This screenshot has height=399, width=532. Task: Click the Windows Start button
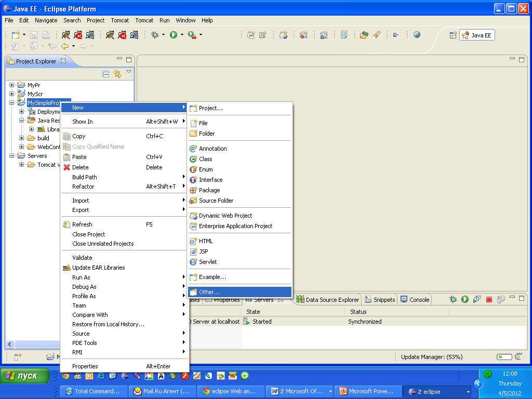pyautogui.click(x=24, y=376)
